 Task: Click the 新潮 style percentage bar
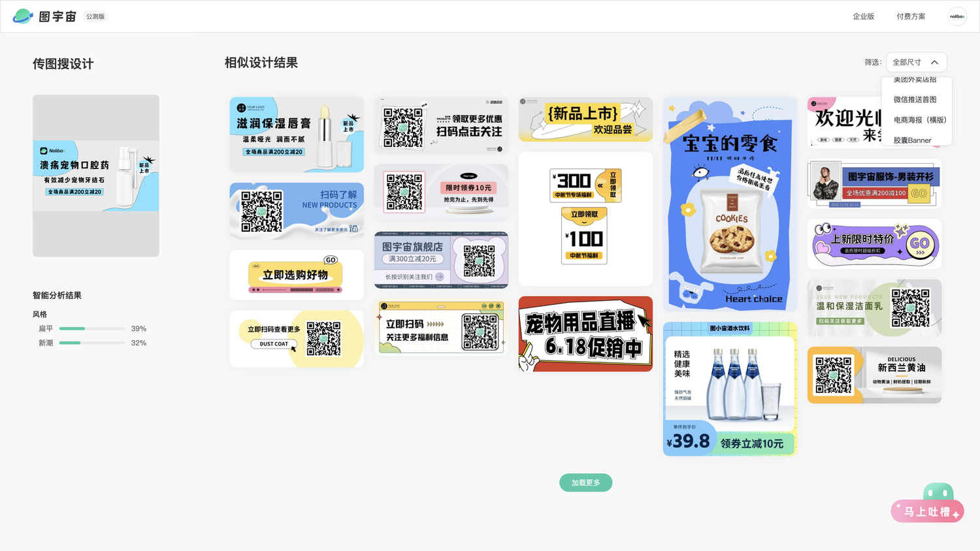pyautogui.click(x=92, y=343)
